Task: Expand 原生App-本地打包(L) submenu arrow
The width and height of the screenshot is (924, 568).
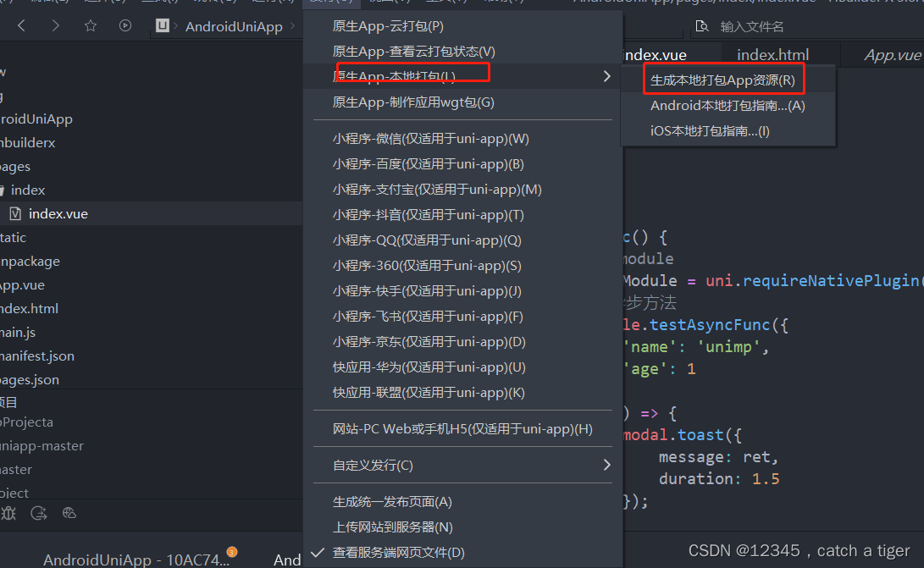Action: (x=607, y=76)
